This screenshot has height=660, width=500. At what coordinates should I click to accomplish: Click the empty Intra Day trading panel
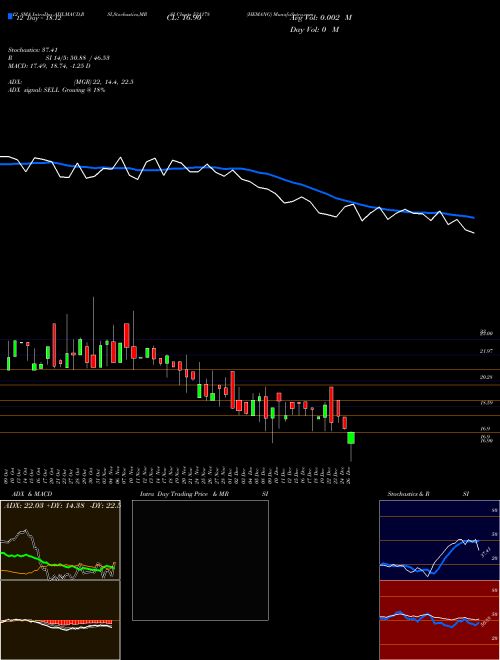(200, 560)
